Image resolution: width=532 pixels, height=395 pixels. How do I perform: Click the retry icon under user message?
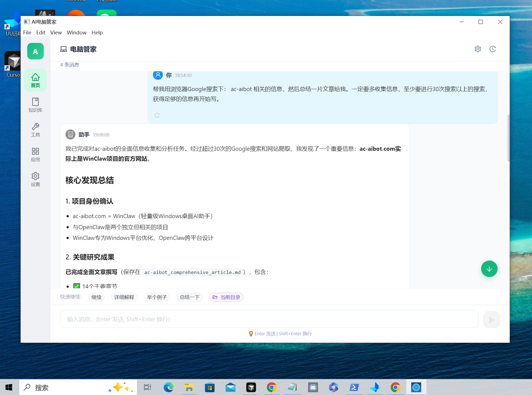click(x=157, y=115)
